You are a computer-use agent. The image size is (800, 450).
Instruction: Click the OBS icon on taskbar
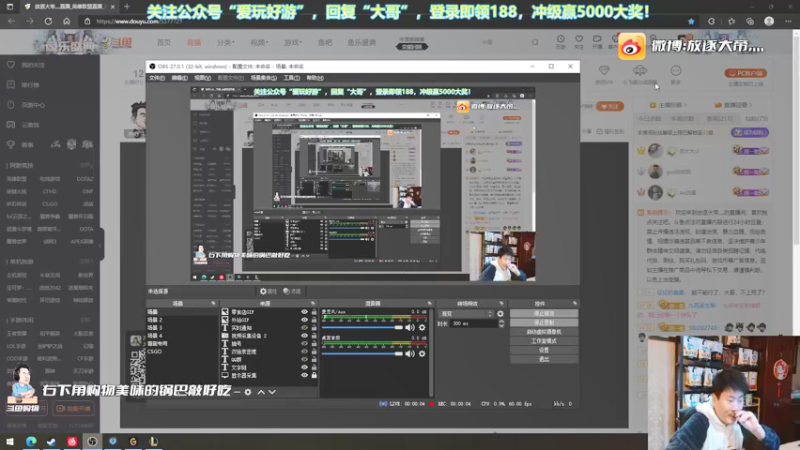click(92, 441)
